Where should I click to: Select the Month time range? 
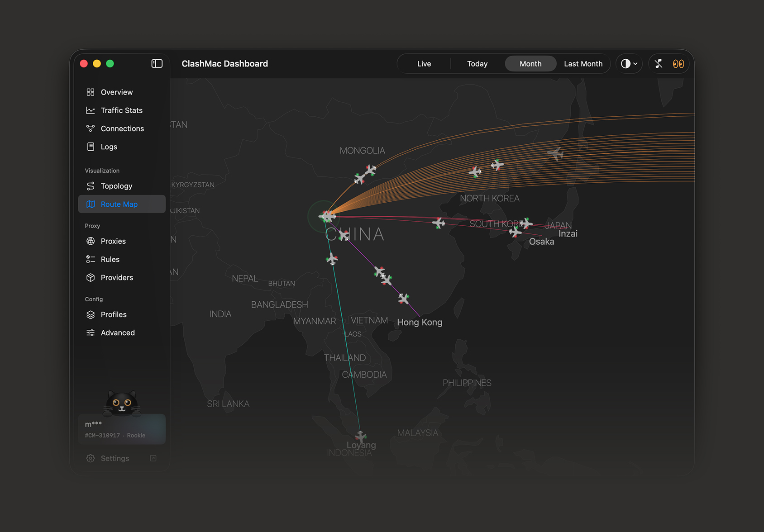tap(530, 64)
